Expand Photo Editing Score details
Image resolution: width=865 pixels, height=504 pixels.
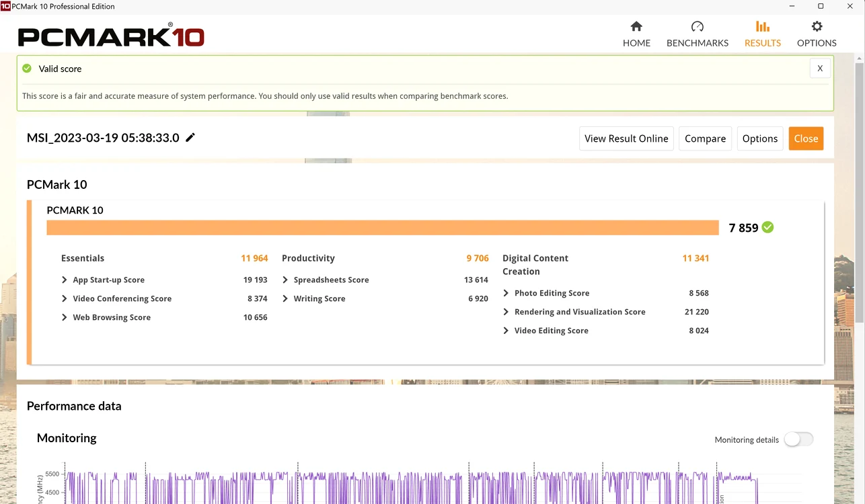click(x=506, y=293)
